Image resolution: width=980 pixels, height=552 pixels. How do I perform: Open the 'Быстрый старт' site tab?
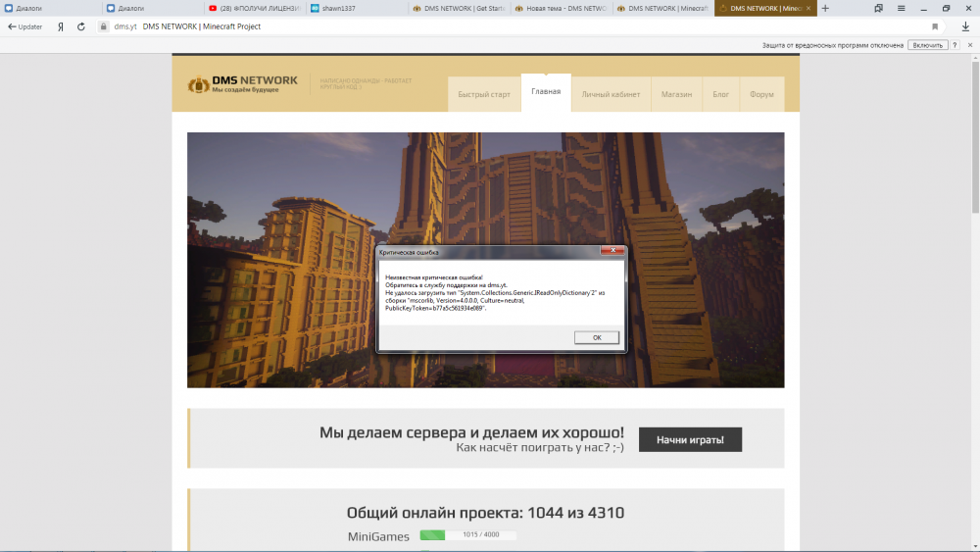484,95
